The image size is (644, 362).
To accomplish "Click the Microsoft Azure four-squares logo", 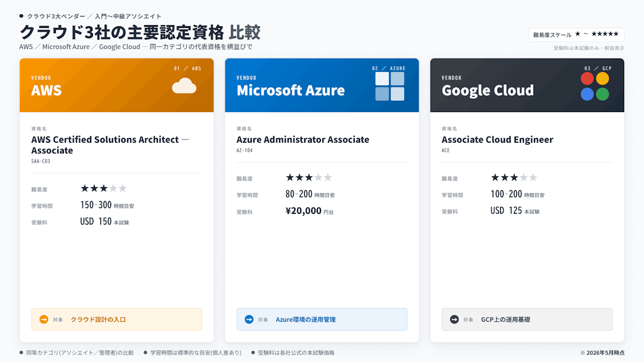I will click(x=390, y=86).
